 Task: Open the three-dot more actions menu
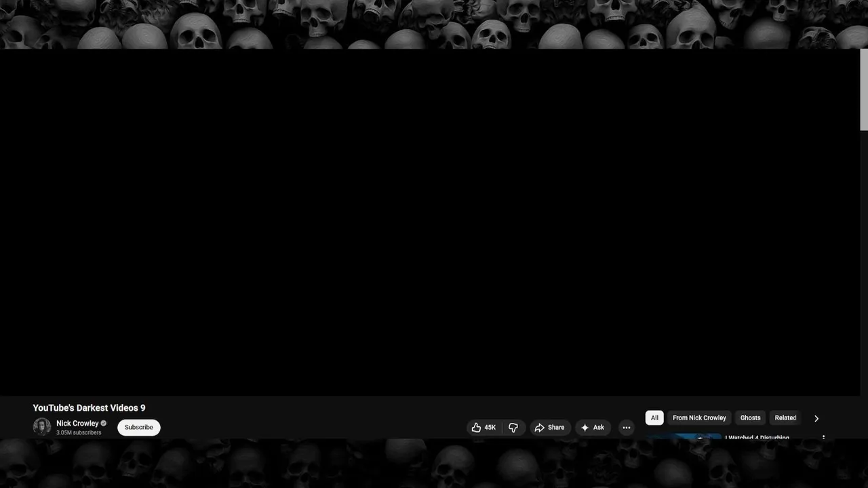tap(627, 428)
